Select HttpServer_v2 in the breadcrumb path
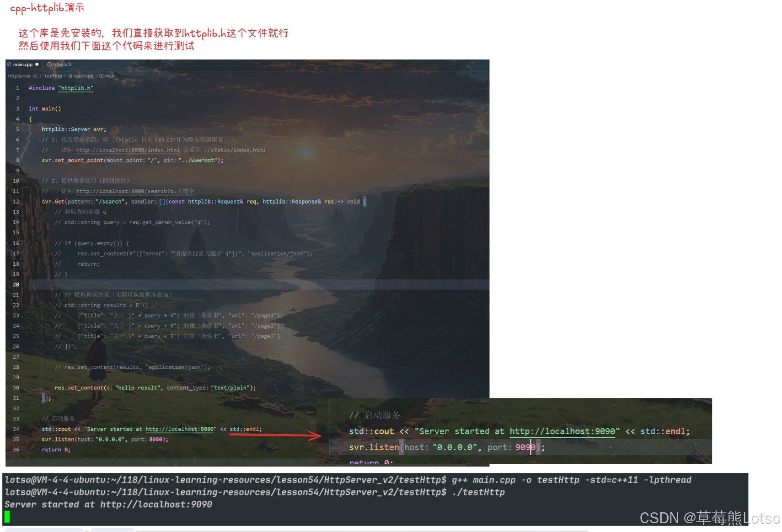Screen dimensions: 782x532 click(x=23, y=76)
